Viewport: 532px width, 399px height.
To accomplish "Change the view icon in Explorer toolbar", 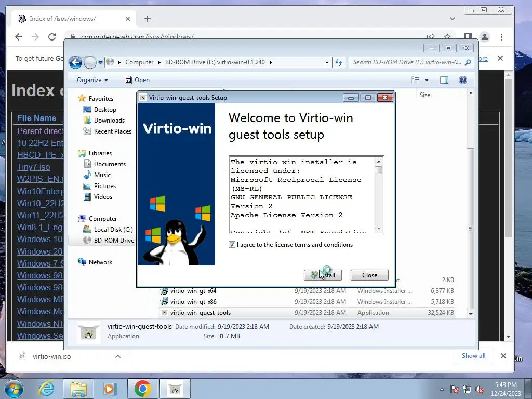I will click(x=416, y=80).
